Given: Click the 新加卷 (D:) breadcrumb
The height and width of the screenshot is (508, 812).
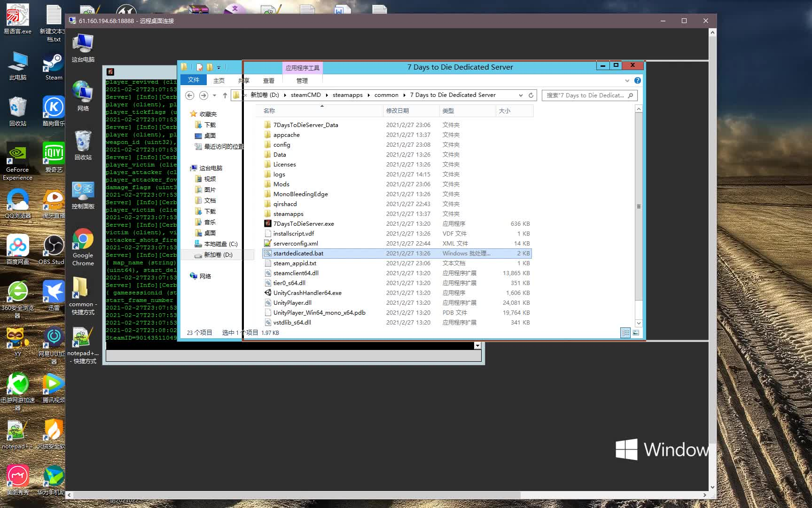Looking at the screenshot, I should [x=265, y=95].
